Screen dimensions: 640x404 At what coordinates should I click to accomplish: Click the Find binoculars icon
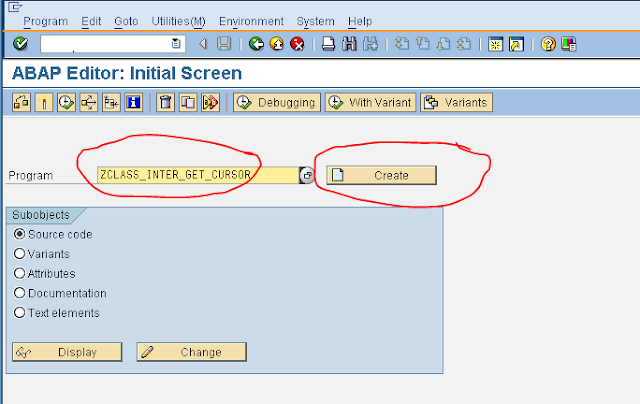click(349, 44)
